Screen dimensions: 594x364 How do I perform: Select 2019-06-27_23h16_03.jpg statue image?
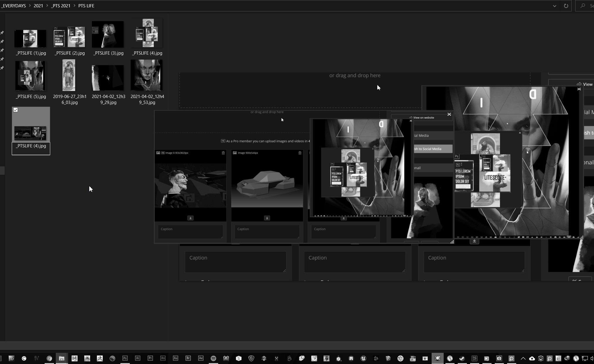(x=69, y=75)
